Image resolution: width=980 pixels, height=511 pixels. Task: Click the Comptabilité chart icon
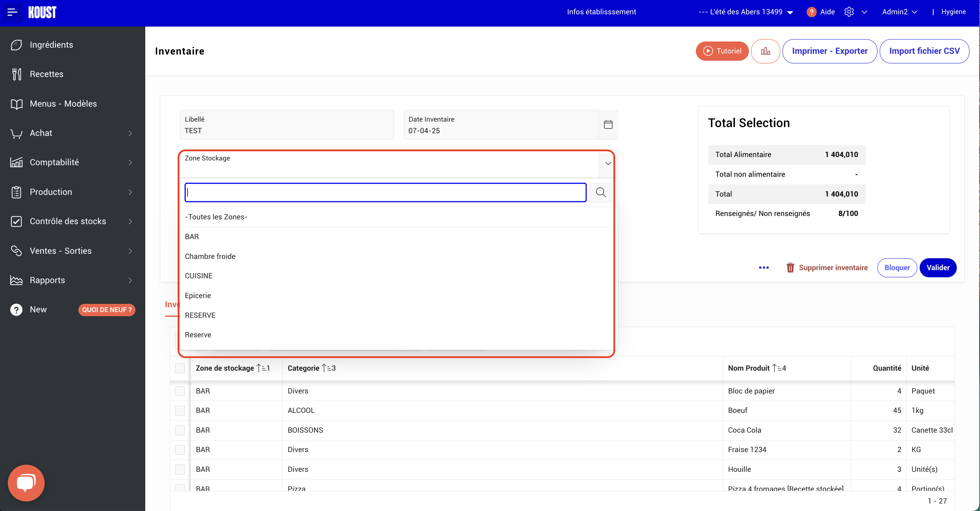coord(16,163)
